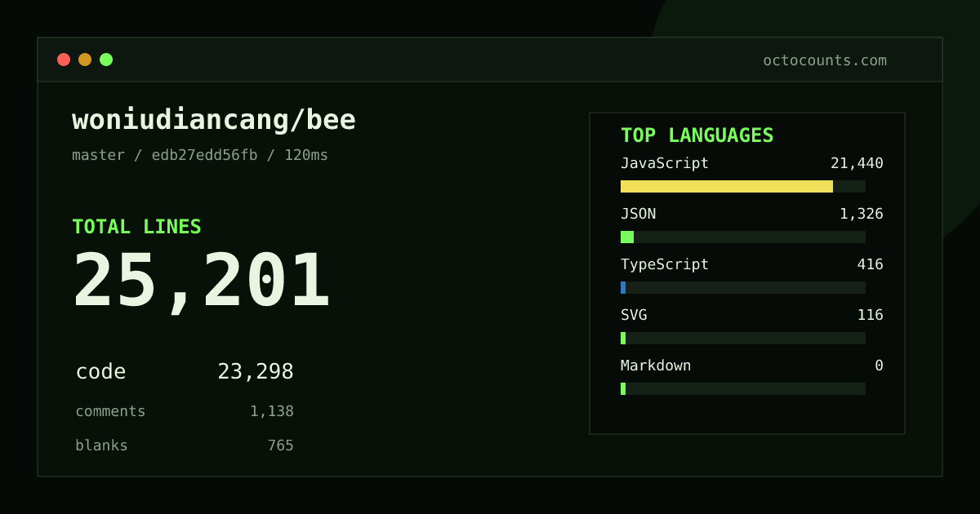
Task: Click the TypeScript language label
Action: pos(665,264)
